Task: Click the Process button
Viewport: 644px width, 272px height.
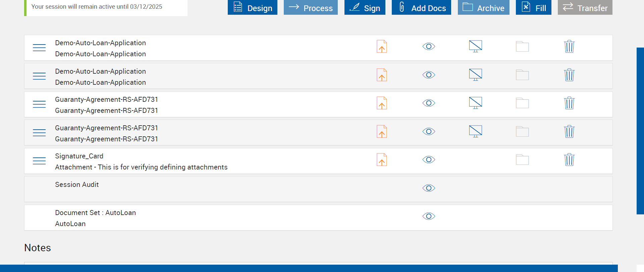Action: point(311,7)
